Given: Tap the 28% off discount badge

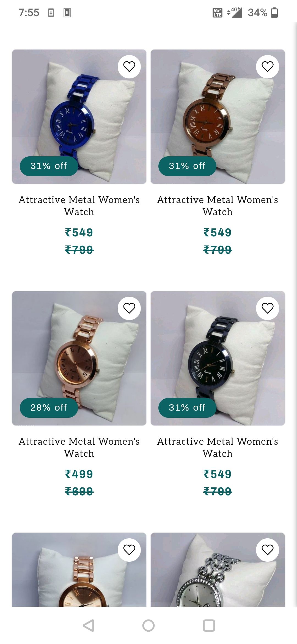Looking at the screenshot, I should [49, 408].
